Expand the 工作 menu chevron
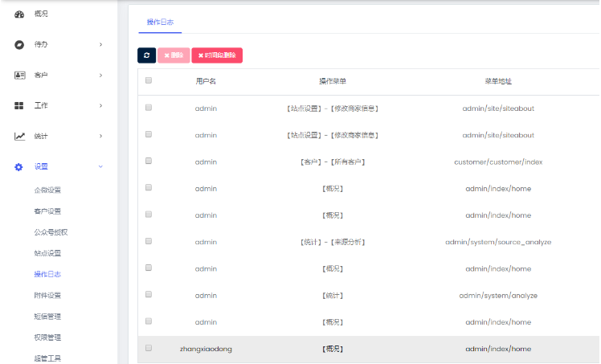The image size is (601, 364). click(x=100, y=105)
